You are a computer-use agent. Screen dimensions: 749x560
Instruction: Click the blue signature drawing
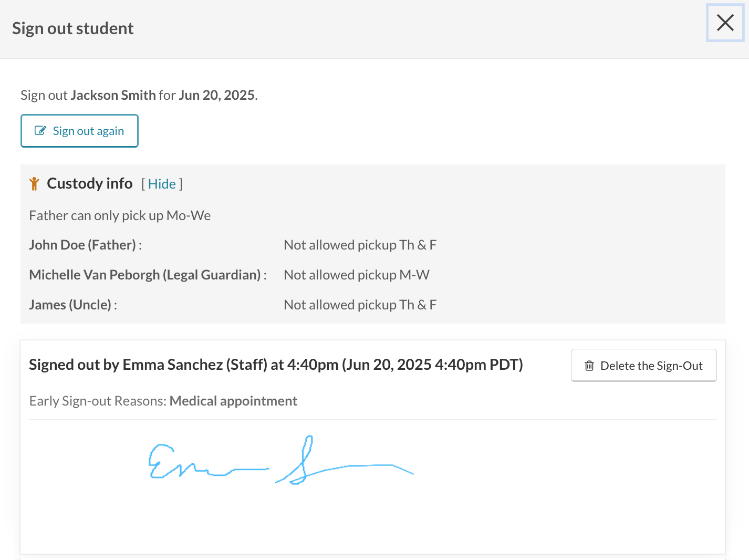point(281,460)
